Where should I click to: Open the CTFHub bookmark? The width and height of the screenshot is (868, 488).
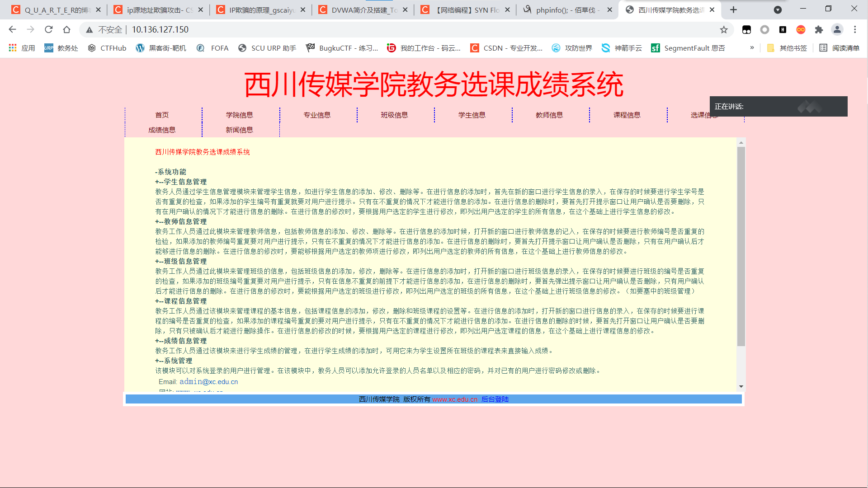tap(107, 48)
